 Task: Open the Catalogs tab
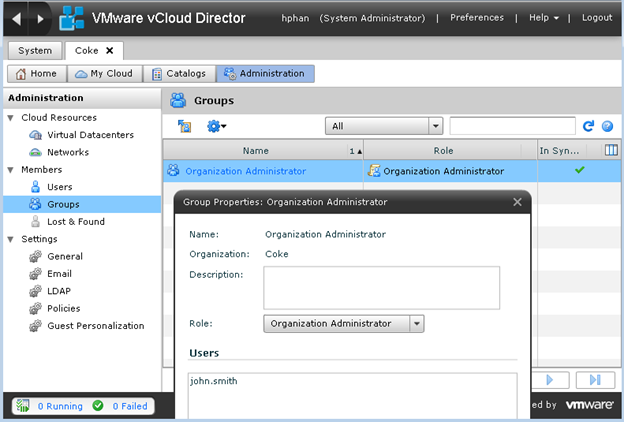[179, 73]
